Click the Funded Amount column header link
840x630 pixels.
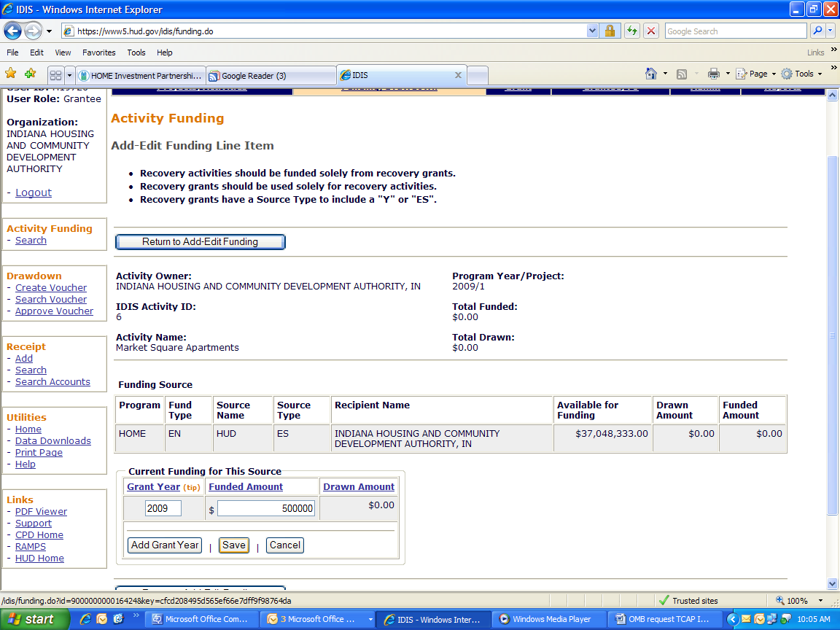pos(246,486)
